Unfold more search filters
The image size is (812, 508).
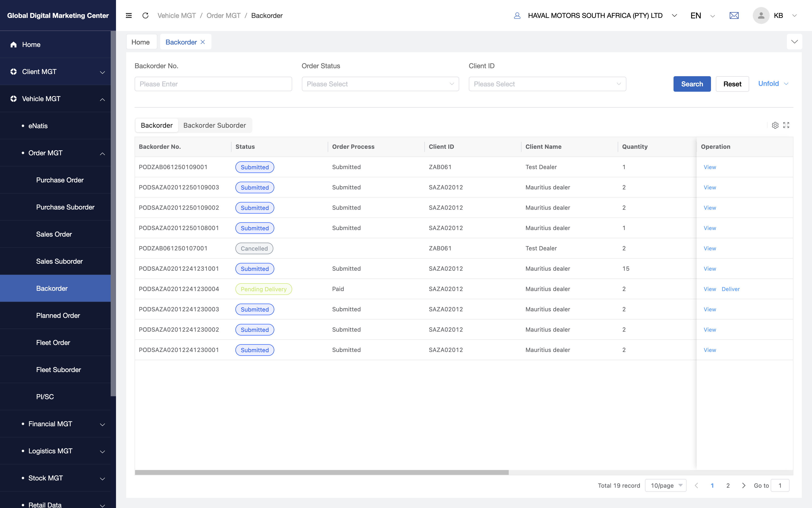(x=773, y=84)
